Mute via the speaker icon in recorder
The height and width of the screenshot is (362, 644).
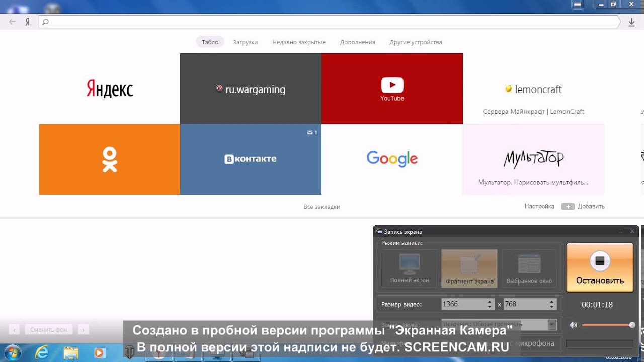click(573, 325)
